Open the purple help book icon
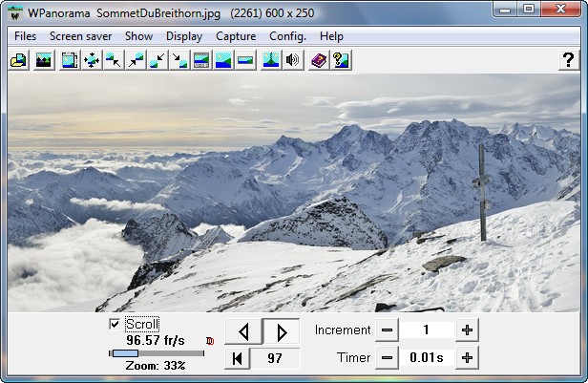Screen dimensions: 588x383 point(319,60)
